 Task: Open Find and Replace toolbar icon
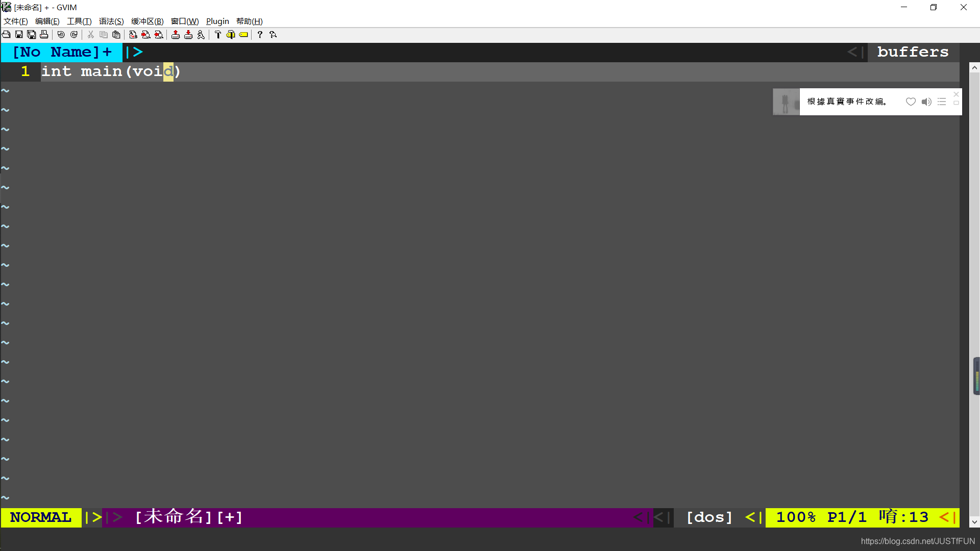tap(133, 35)
